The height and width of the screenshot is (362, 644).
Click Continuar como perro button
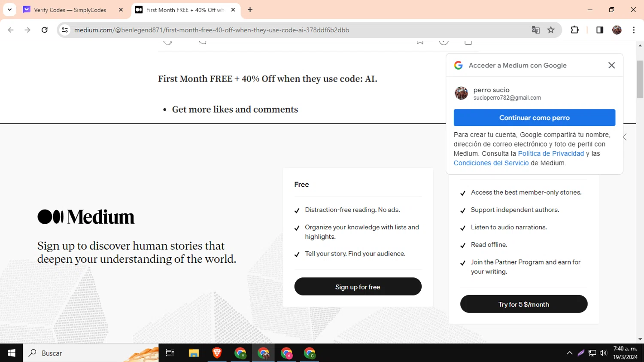(x=535, y=118)
